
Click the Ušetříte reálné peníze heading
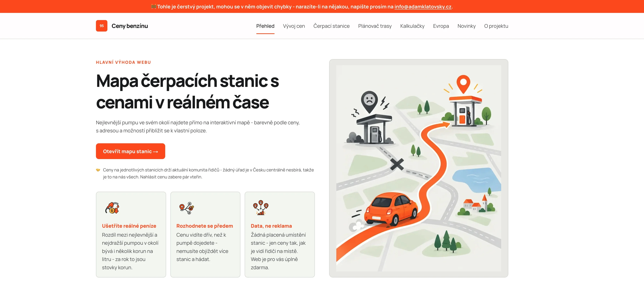(129, 226)
